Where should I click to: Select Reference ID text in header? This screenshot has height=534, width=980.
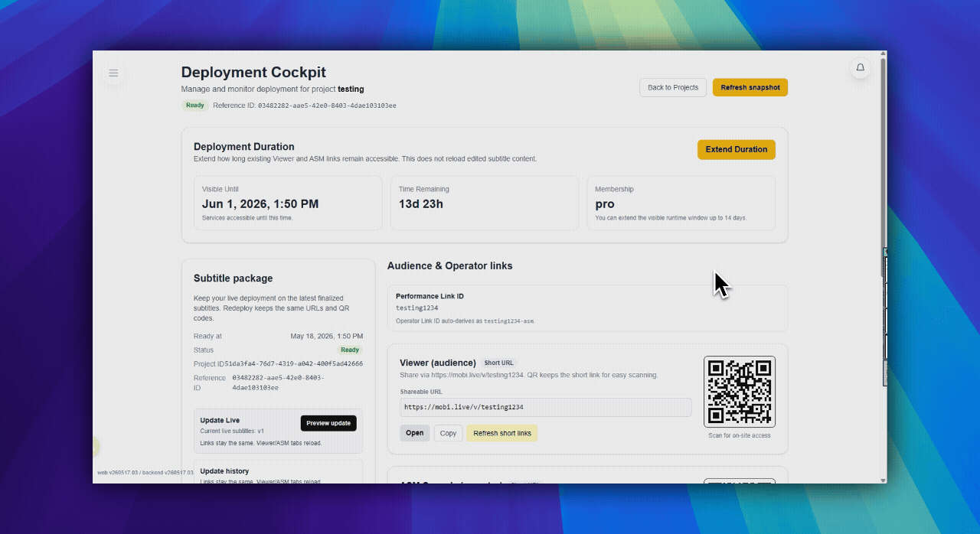click(305, 106)
